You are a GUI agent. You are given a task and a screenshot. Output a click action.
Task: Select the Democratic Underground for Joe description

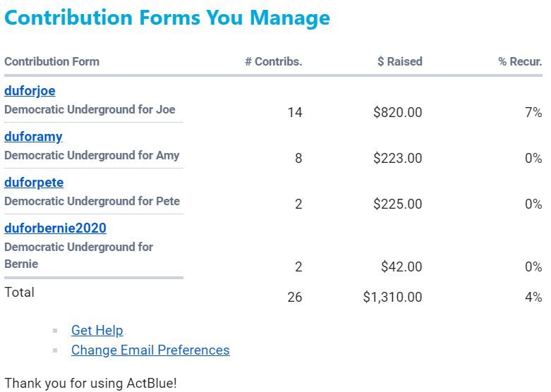90,110
